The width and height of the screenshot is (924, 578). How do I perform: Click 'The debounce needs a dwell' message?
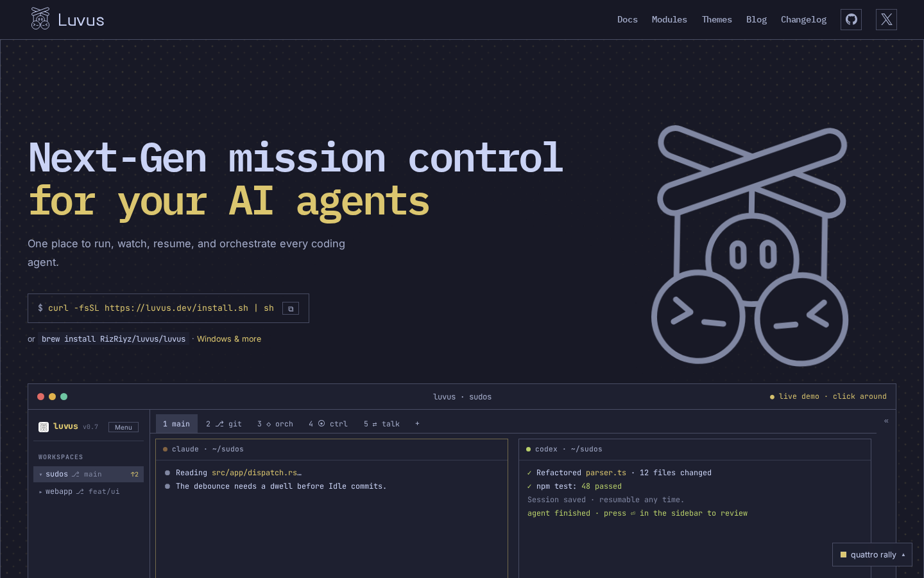pos(281,486)
